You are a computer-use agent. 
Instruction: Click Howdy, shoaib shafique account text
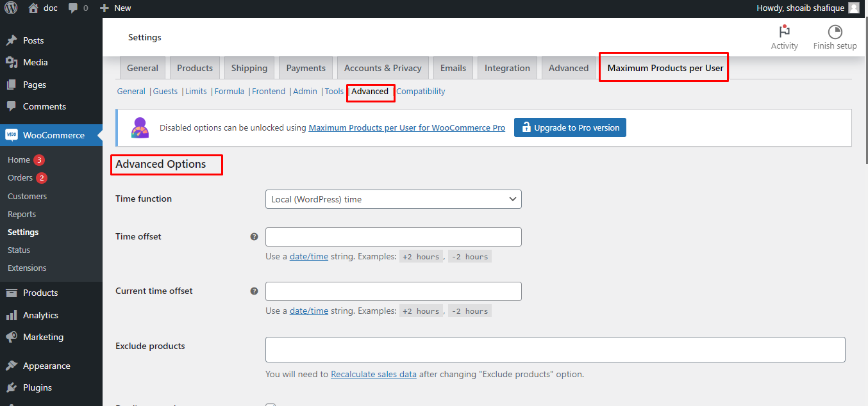click(x=799, y=8)
